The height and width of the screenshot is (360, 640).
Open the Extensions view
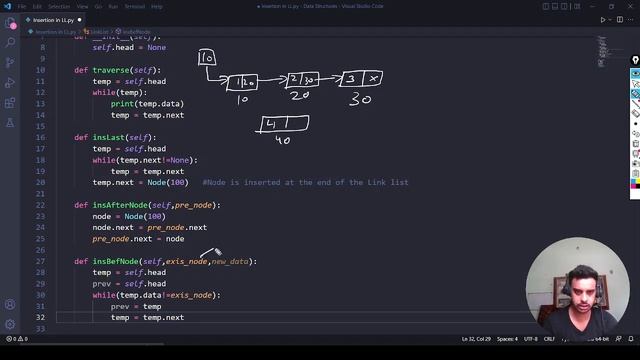coord(10,102)
